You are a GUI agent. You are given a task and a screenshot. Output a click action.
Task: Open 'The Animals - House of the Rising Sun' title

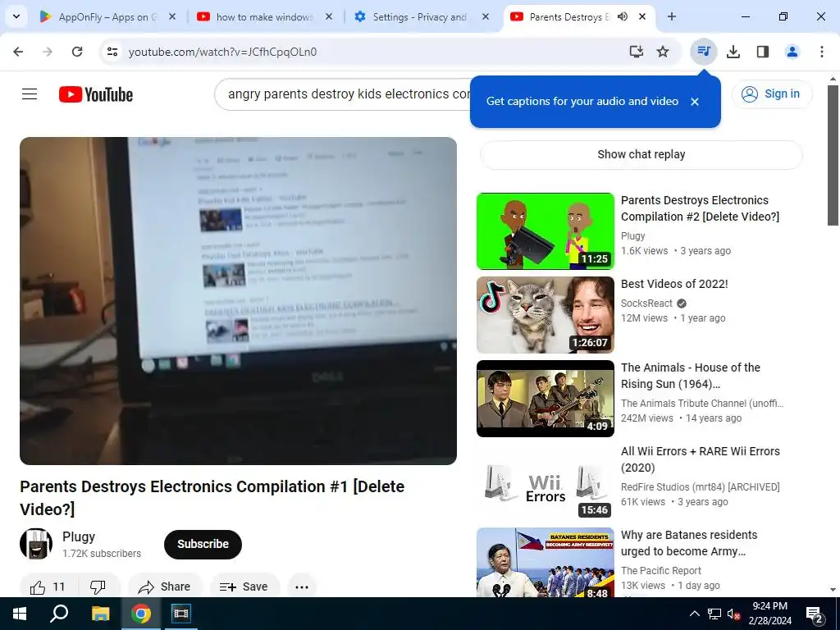click(x=691, y=376)
